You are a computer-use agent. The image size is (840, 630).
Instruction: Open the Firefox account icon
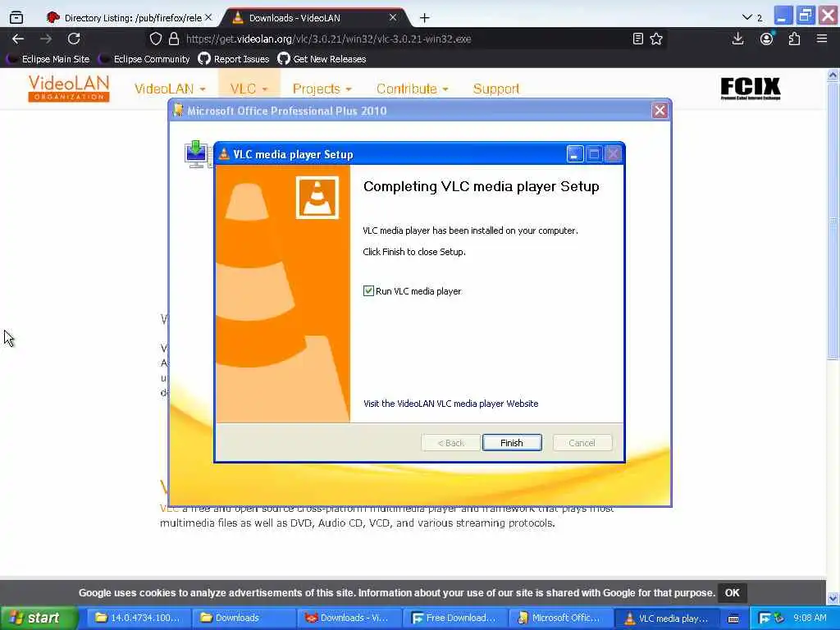tap(767, 39)
